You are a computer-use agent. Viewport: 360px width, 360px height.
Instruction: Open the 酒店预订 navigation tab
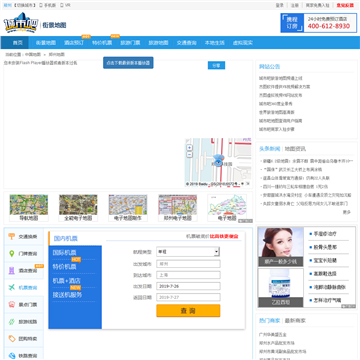click(x=74, y=43)
